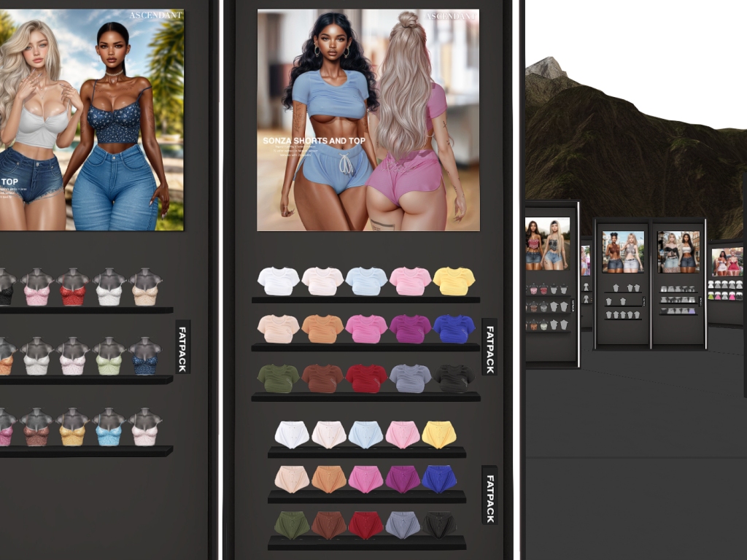Click the pink Sonza shorts on top shelf
The height and width of the screenshot is (560, 747).
(x=402, y=435)
